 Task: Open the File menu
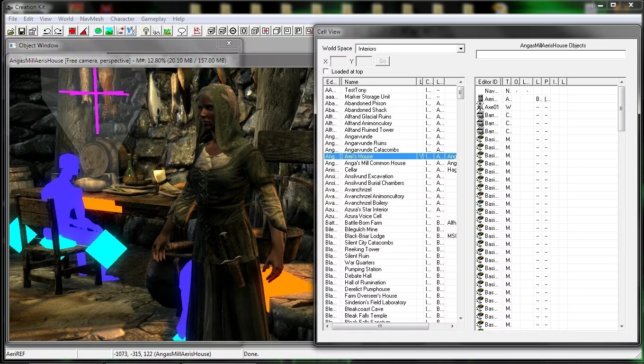pos(13,19)
